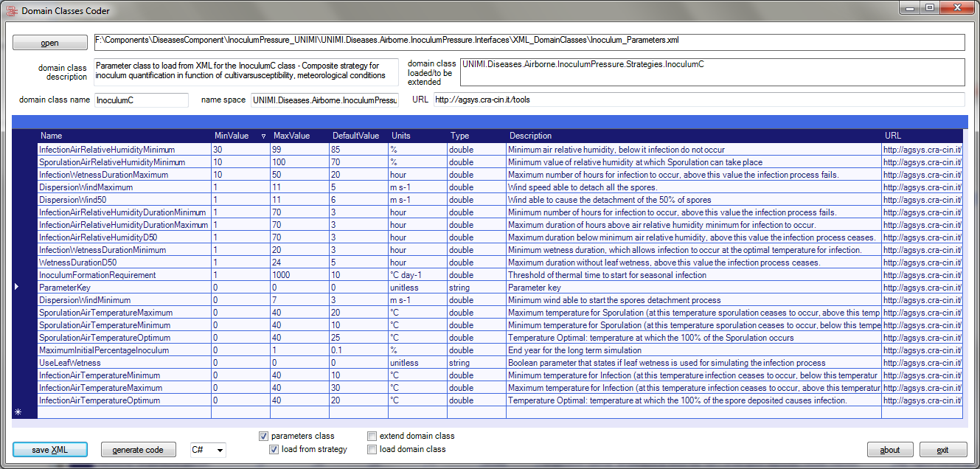The image size is (980, 469).
Task: Select the MaxValue cell containing 1000
Action: [299, 275]
